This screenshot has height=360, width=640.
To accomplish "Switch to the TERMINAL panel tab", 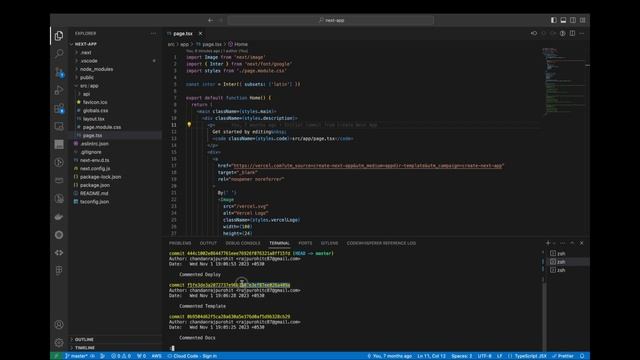I will coord(280,243).
